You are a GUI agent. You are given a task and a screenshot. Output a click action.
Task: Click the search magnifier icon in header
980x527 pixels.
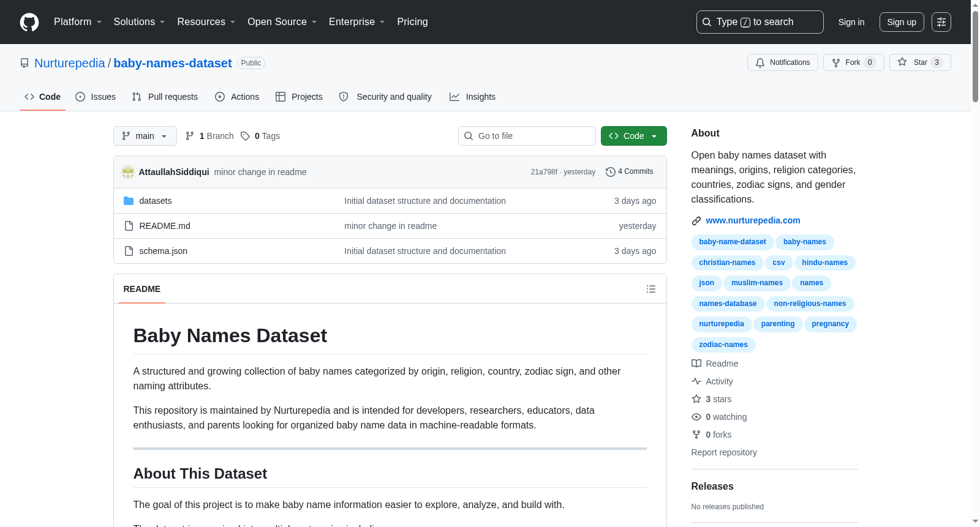pos(707,22)
